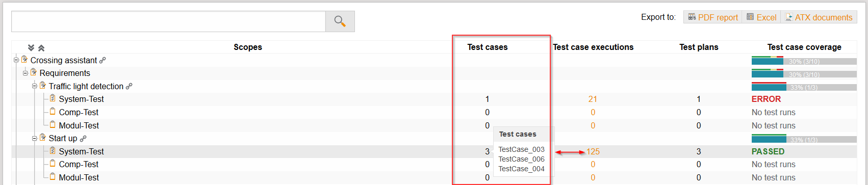Select System-Test under Traffic light detection
The height and width of the screenshot is (185, 868).
(x=81, y=99)
